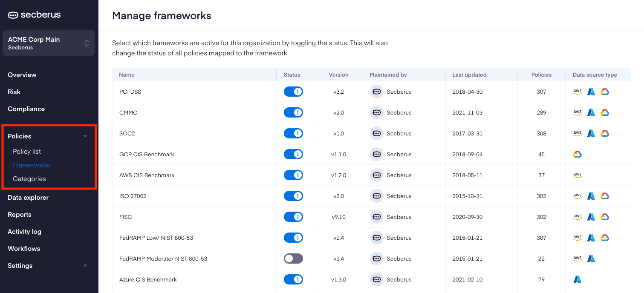
Task: Open Data explorer from the sidebar
Action: click(x=28, y=197)
